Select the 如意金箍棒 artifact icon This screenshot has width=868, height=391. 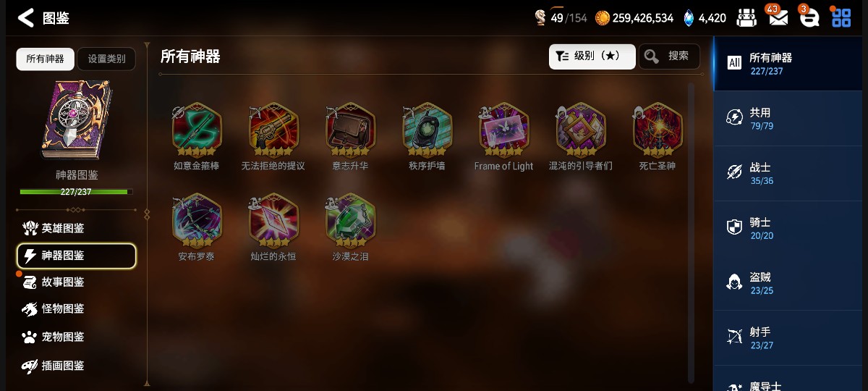click(x=197, y=130)
